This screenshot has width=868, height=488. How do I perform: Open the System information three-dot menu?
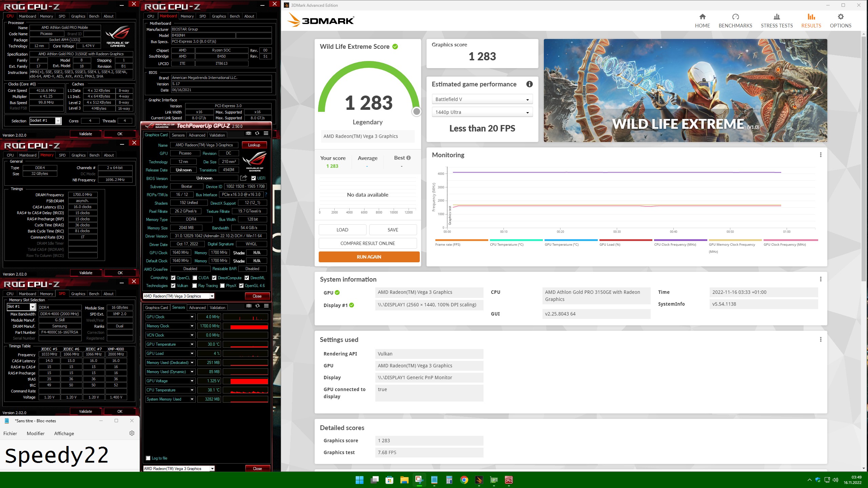(821, 279)
